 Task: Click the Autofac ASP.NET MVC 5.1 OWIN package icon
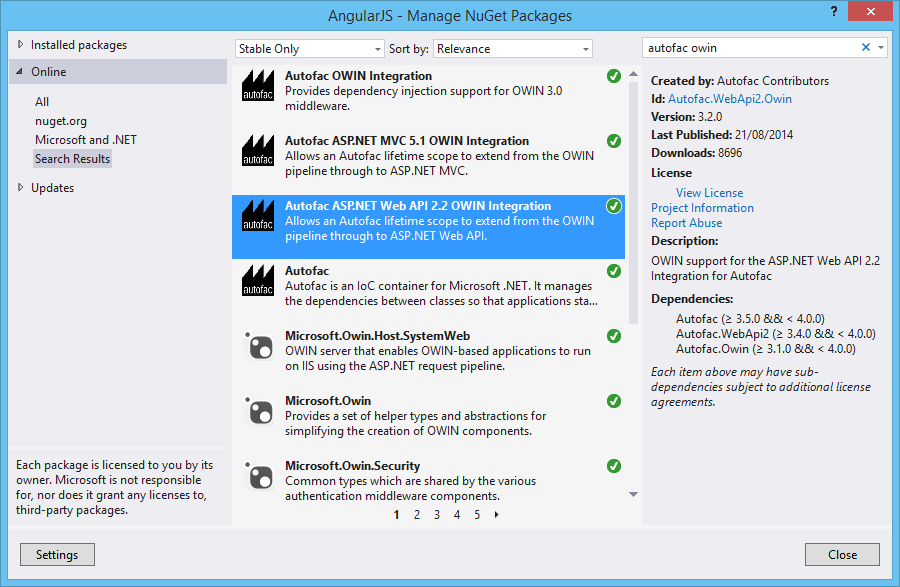258,151
